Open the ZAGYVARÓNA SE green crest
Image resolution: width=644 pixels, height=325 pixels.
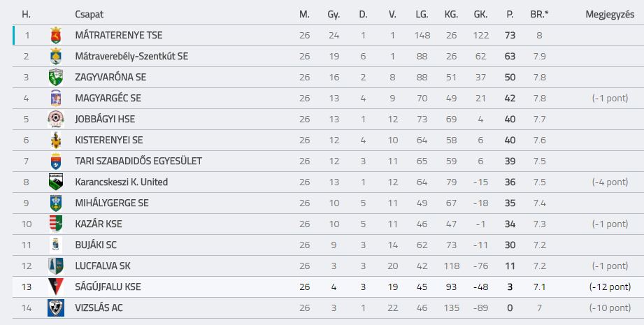[x=56, y=77]
